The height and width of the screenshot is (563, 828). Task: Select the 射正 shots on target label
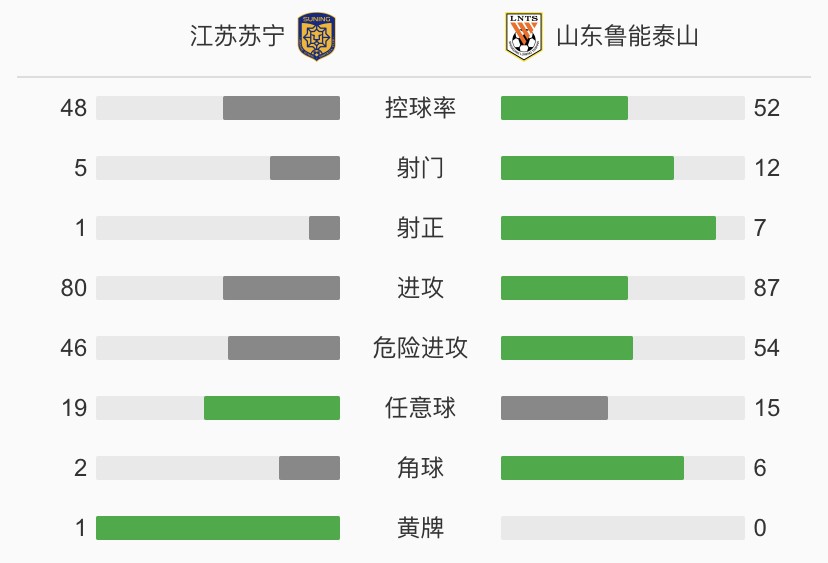coord(420,228)
